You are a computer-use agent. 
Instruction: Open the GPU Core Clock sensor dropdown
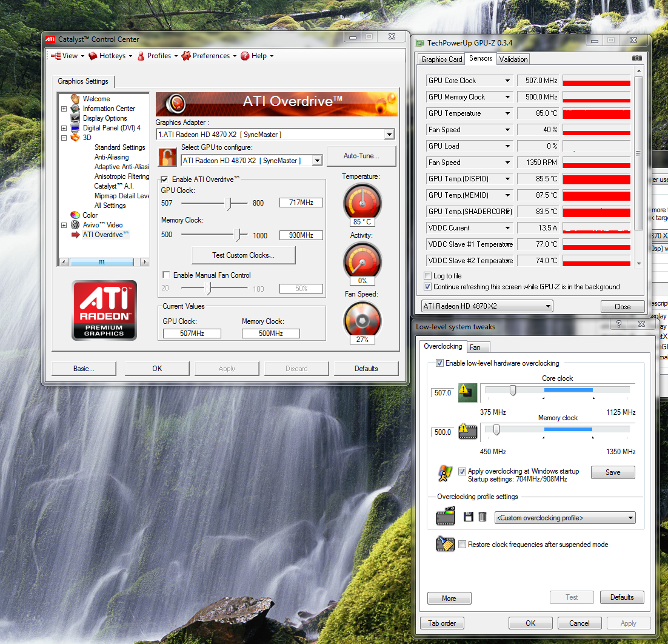tap(507, 81)
